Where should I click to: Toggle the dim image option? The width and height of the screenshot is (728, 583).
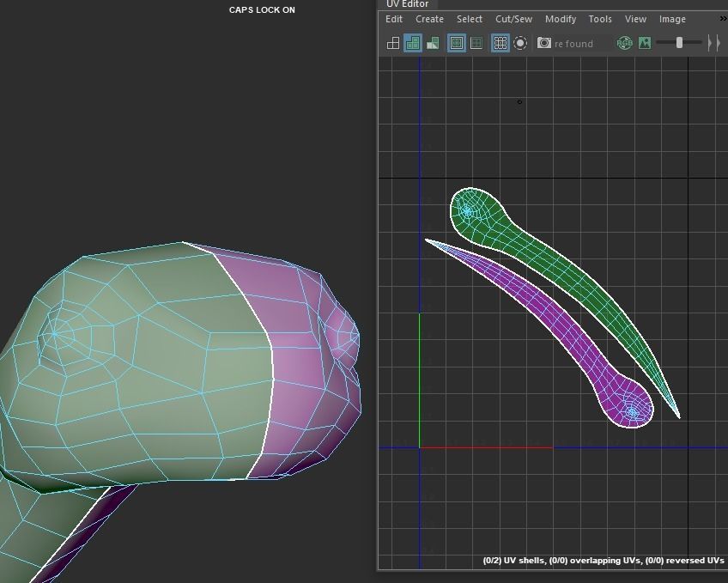(477, 43)
